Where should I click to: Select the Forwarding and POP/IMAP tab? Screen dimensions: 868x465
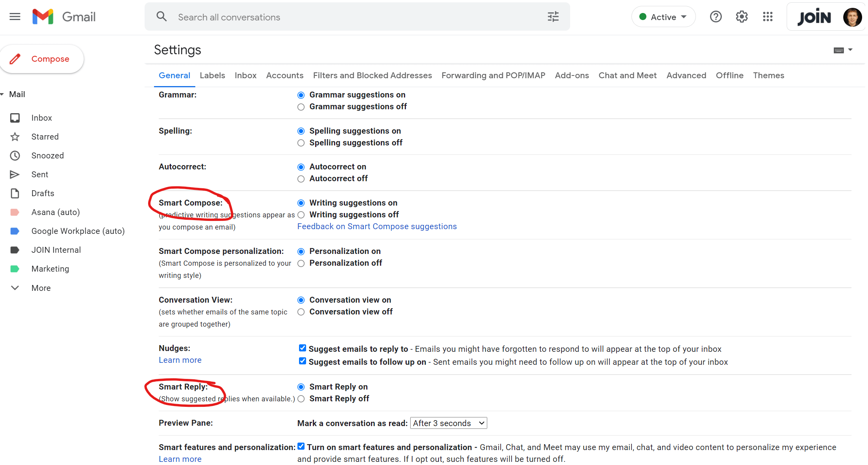pos(494,75)
